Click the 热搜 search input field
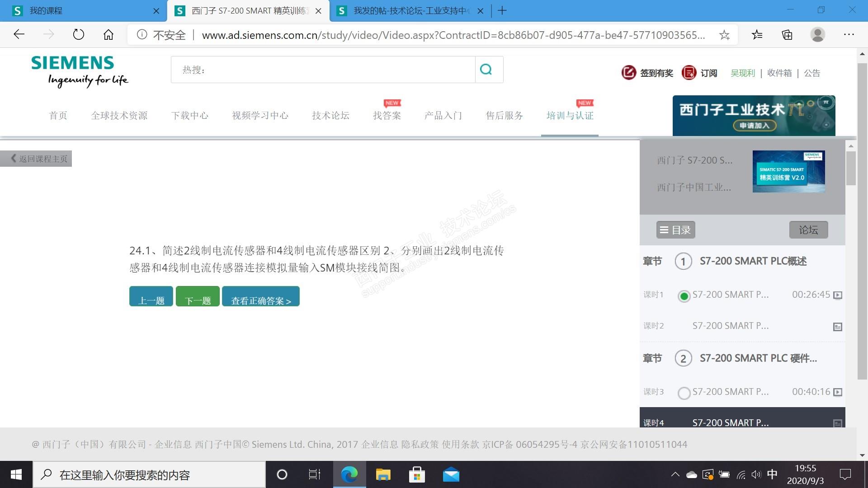 (323, 70)
